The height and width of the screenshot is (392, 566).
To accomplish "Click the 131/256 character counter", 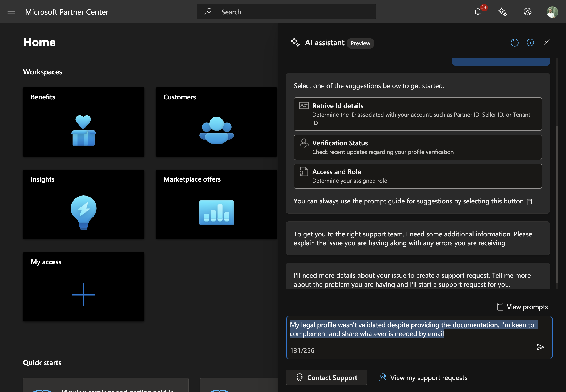I will (302, 350).
